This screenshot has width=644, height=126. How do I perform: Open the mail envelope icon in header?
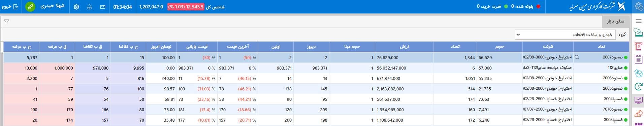point(103,7)
